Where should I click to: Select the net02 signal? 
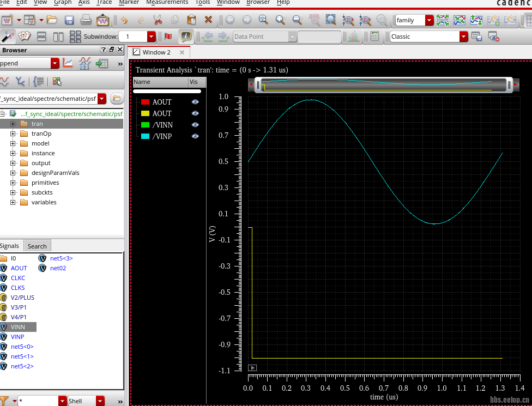point(58,268)
